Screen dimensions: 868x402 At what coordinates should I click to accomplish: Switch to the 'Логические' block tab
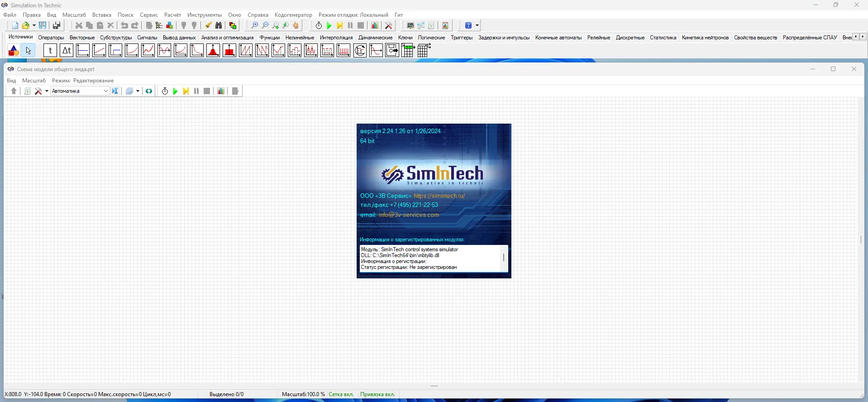pos(431,38)
